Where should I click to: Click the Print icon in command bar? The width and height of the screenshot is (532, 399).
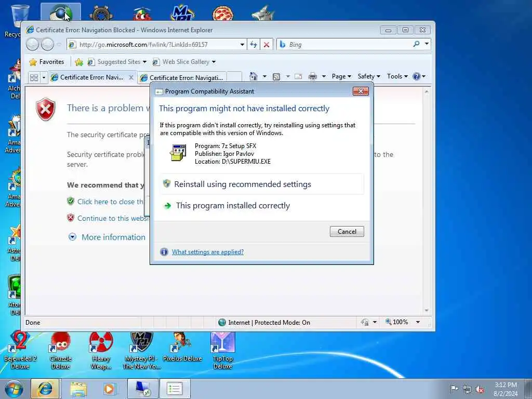(x=312, y=77)
